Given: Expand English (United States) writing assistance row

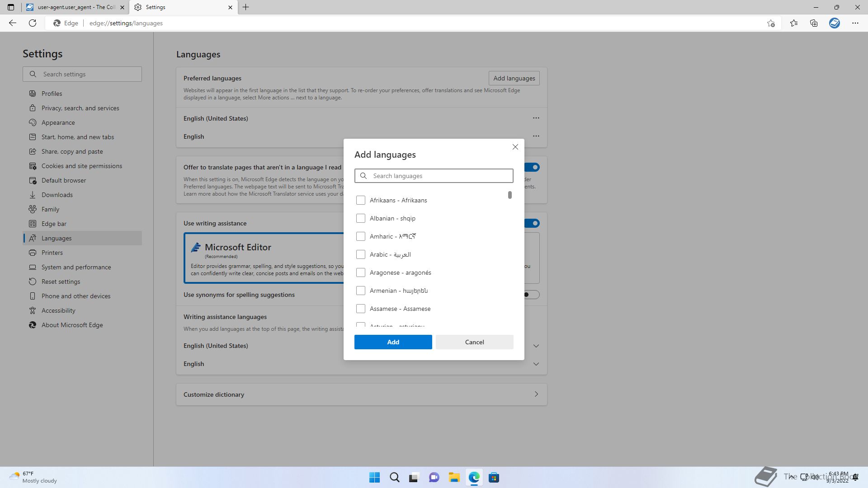Looking at the screenshot, I should point(536,346).
